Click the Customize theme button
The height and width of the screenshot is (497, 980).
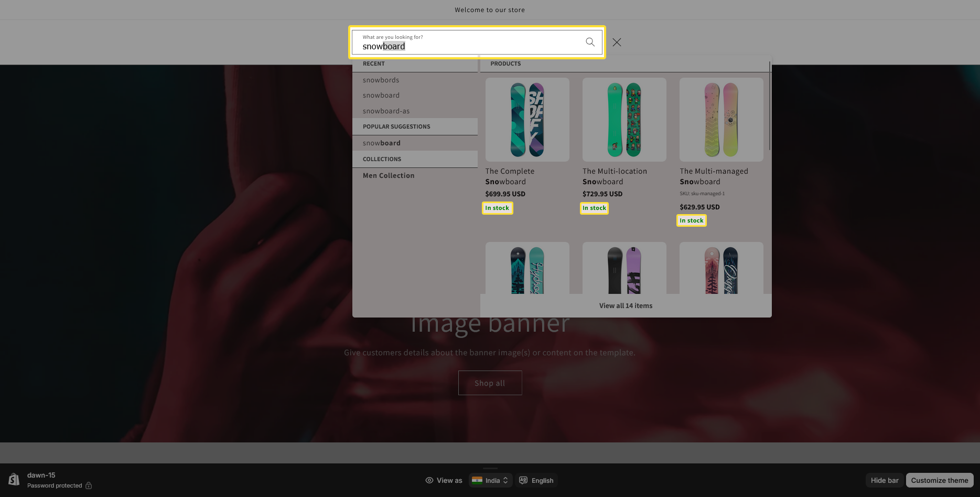pyautogui.click(x=939, y=480)
